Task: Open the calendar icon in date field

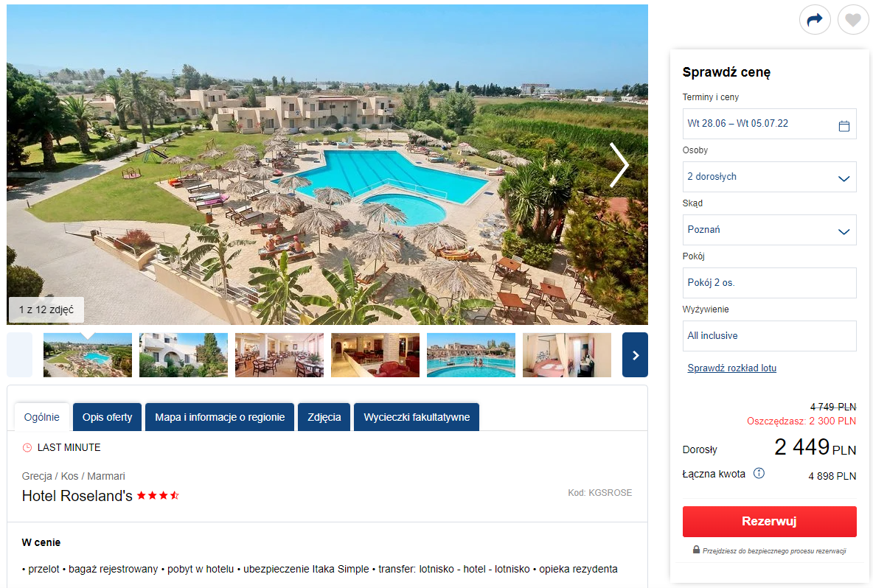Action: point(844,126)
